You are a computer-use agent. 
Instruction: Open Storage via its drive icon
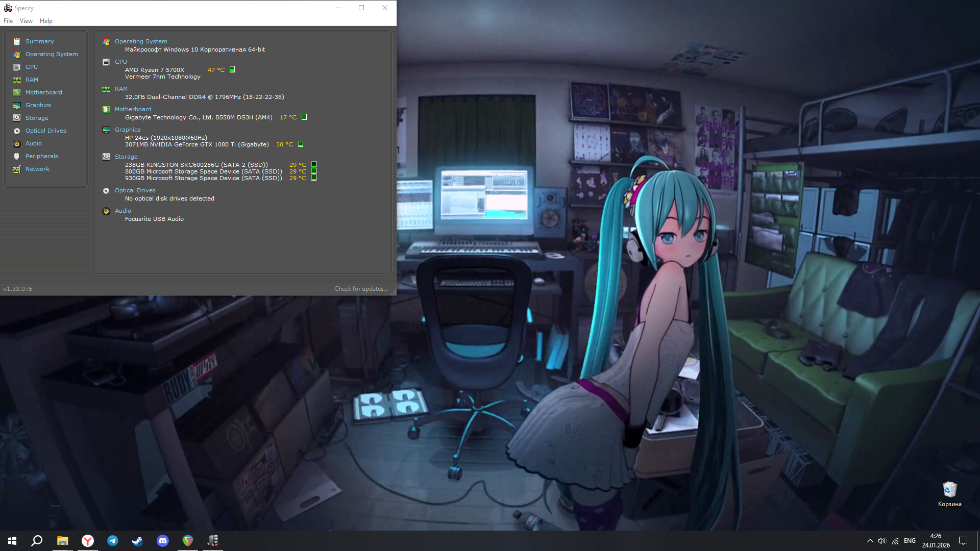(x=17, y=118)
